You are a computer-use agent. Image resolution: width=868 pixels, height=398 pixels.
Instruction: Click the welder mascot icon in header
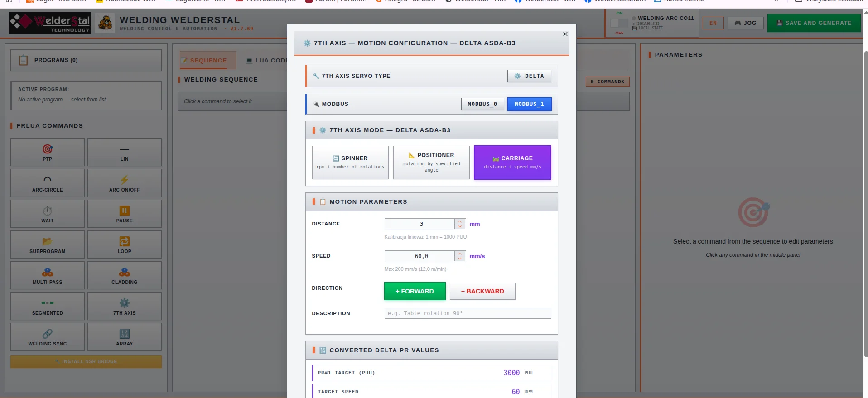[x=106, y=23]
